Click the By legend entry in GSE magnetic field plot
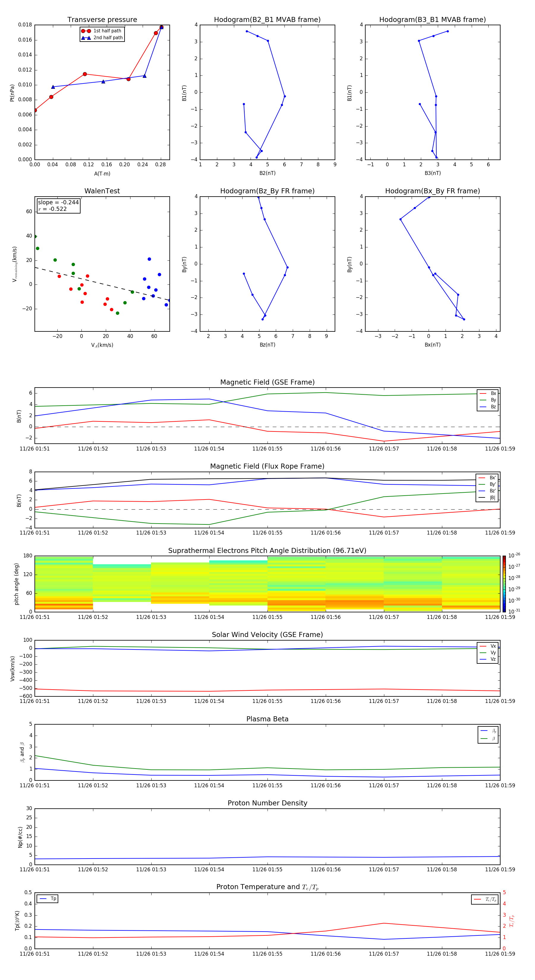535x980 pixels. tap(488, 400)
